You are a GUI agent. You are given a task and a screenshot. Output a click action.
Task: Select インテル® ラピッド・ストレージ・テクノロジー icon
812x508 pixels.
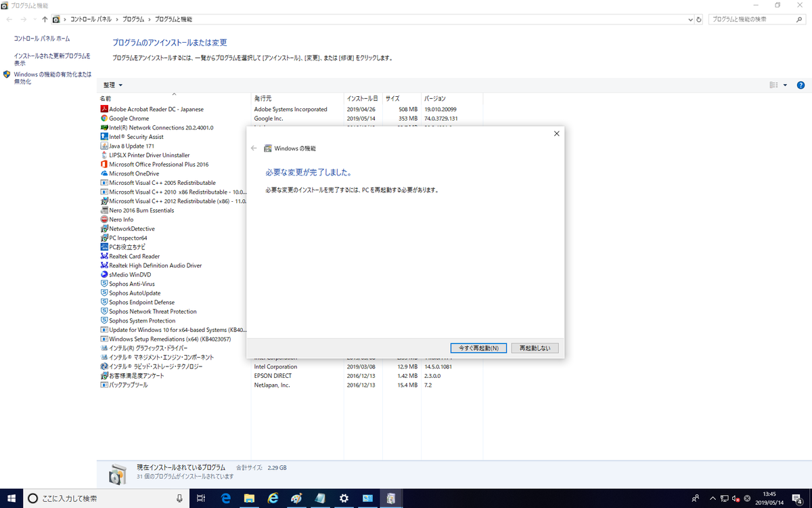click(104, 366)
